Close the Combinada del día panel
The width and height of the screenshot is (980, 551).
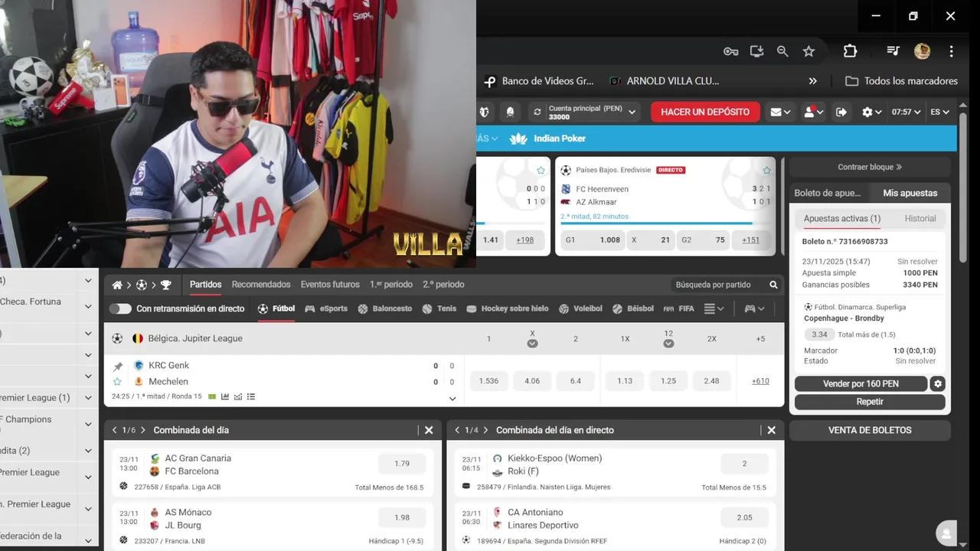429,431
